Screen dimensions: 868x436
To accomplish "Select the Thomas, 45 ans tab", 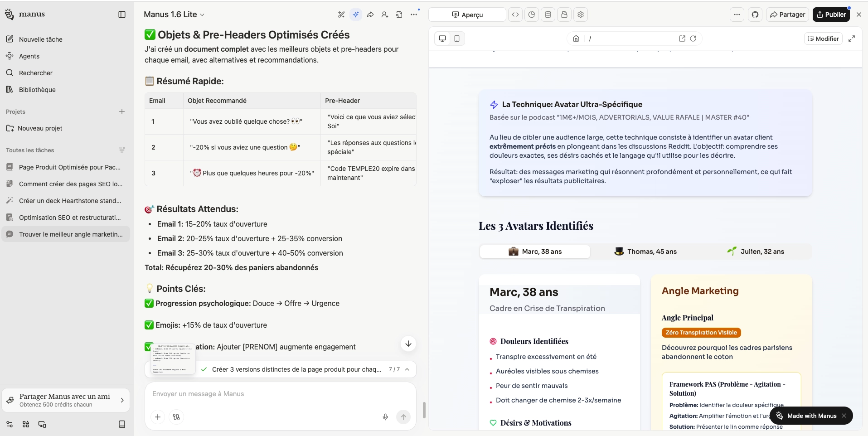I will (x=645, y=252).
